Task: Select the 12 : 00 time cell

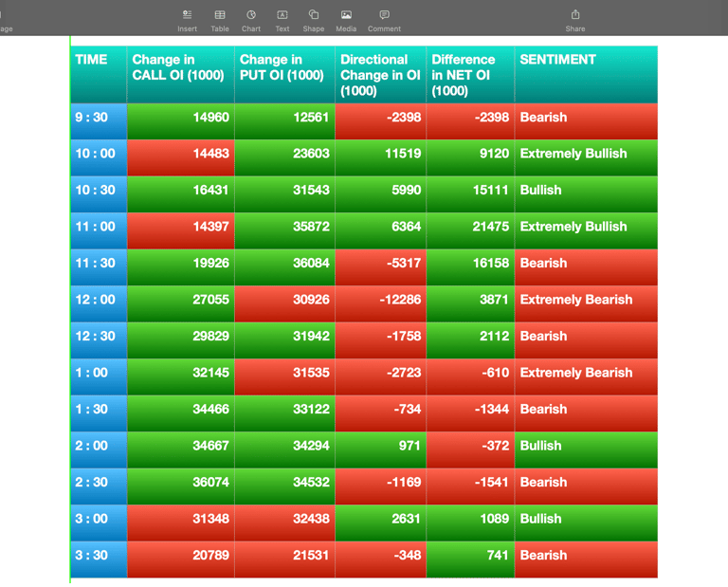Action: (99, 303)
